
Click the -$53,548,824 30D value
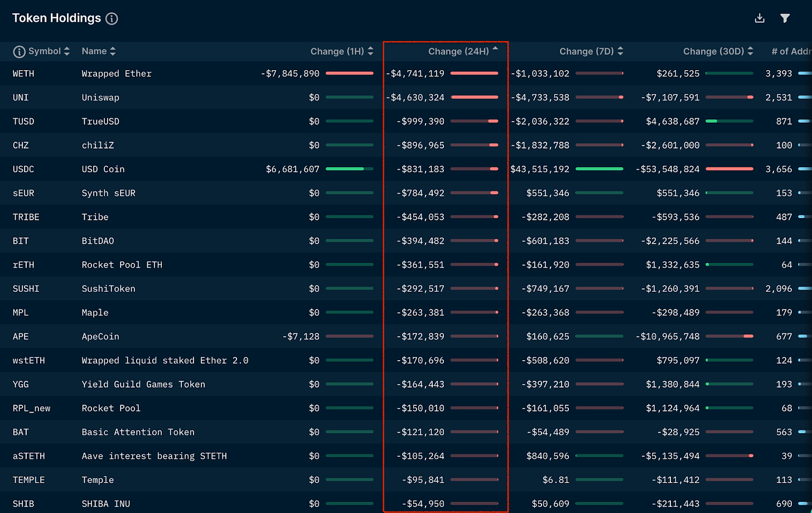pos(668,170)
